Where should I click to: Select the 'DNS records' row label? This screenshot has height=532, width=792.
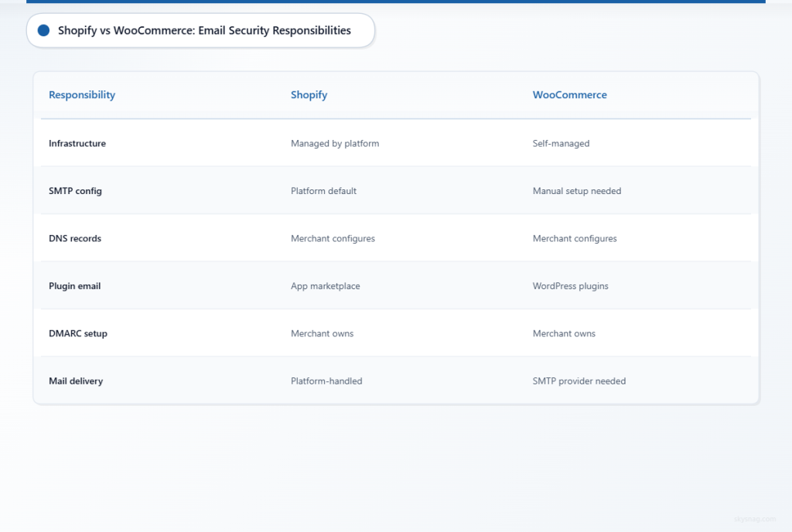click(x=75, y=238)
